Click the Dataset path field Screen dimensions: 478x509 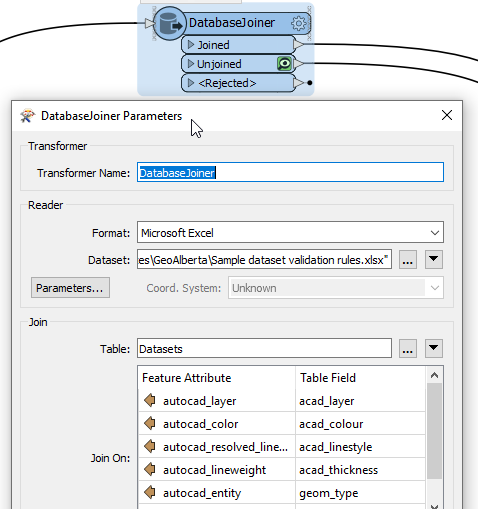pyautogui.click(x=264, y=259)
